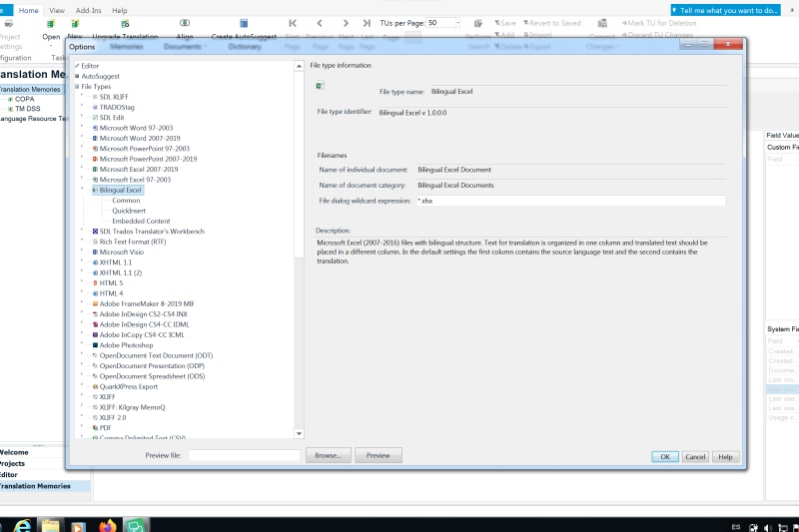
Task: Expand the Microsoft Visio tree node
Action: [82, 251]
